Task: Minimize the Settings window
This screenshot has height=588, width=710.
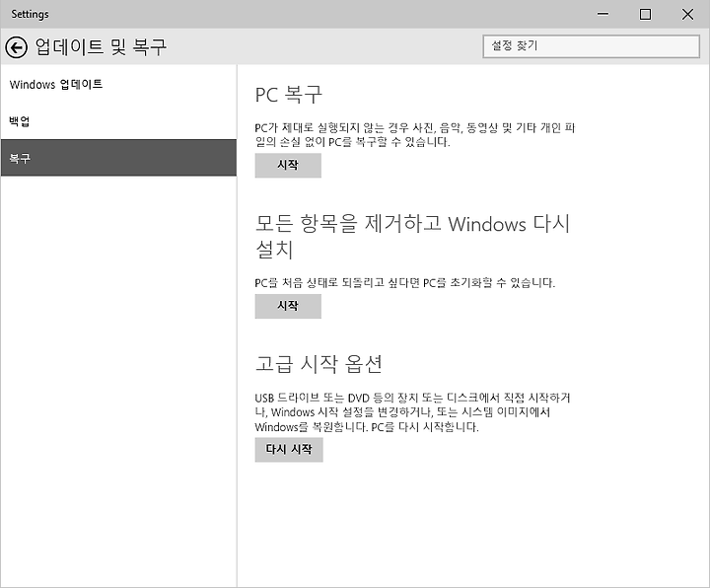Action: [603, 14]
